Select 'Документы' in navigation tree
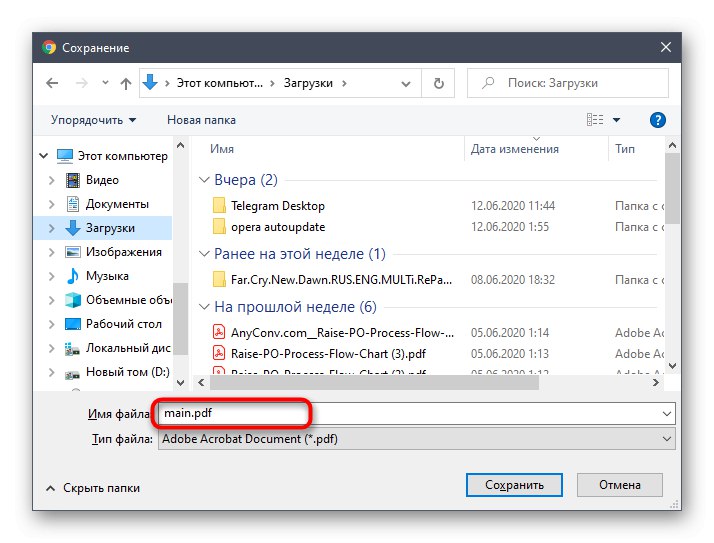 [x=117, y=204]
